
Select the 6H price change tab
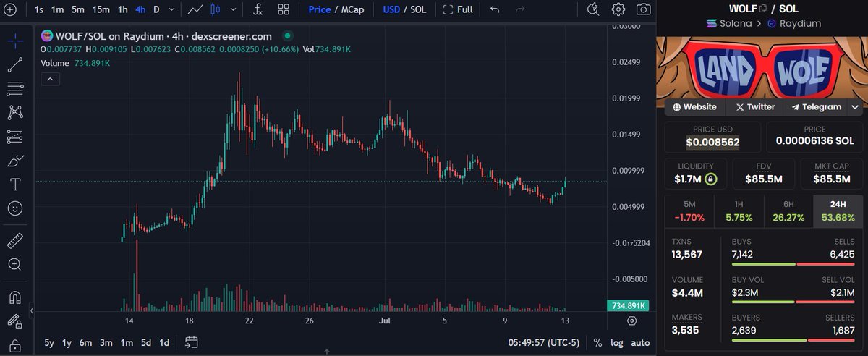(x=788, y=211)
